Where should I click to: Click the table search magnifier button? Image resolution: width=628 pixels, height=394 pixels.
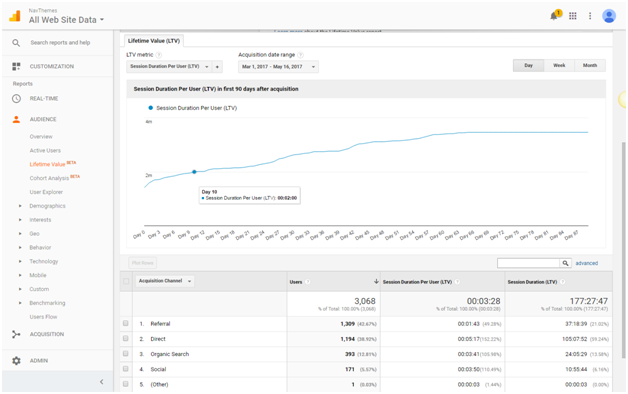pos(565,263)
